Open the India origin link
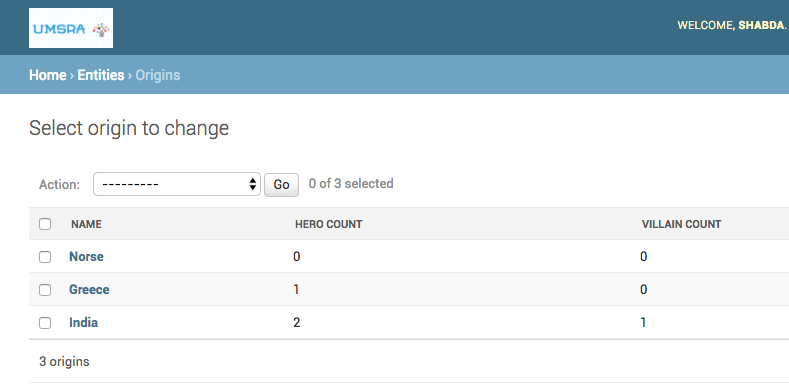This screenshot has width=789, height=387. pyautogui.click(x=84, y=322)
